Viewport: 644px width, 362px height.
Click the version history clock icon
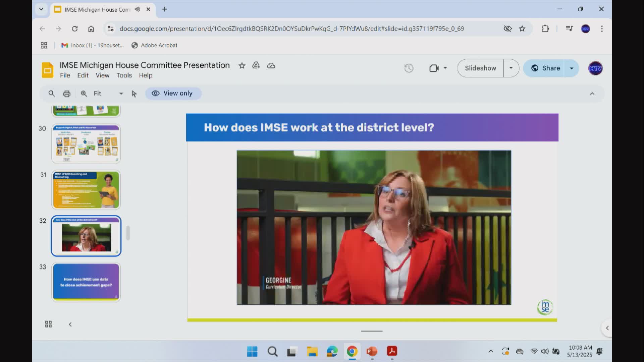(x=409, y=68)
